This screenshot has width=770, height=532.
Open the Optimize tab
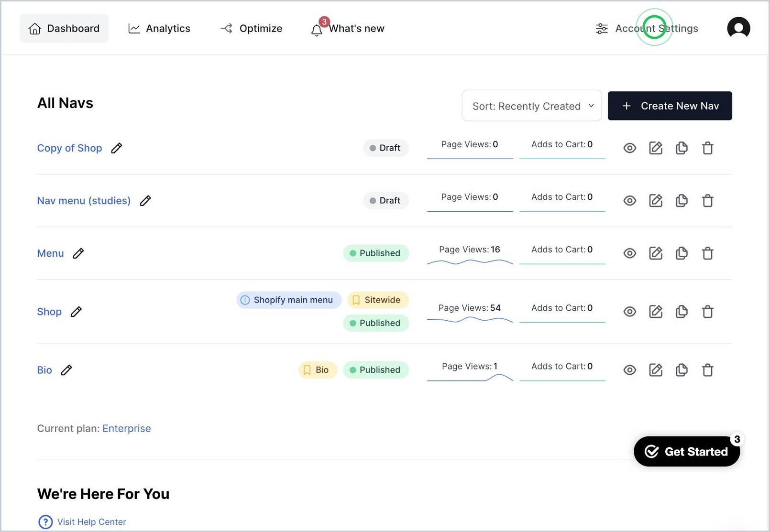[x=252, y=28]
